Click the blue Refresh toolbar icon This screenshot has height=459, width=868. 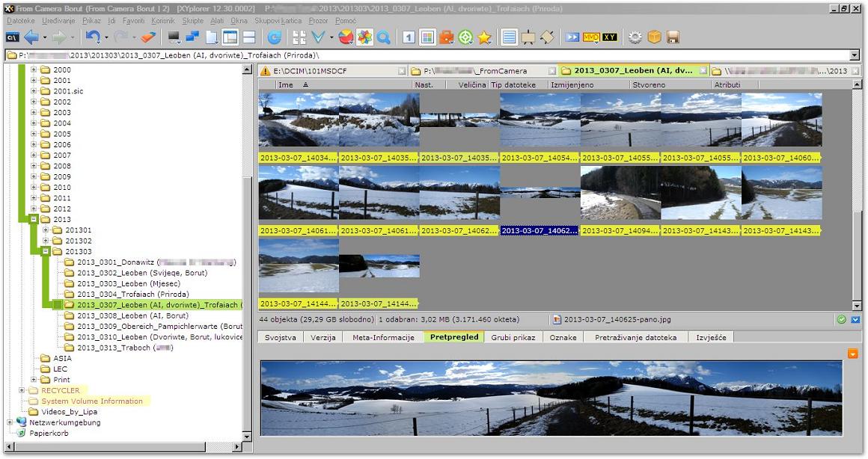click(x=275, y=37)
